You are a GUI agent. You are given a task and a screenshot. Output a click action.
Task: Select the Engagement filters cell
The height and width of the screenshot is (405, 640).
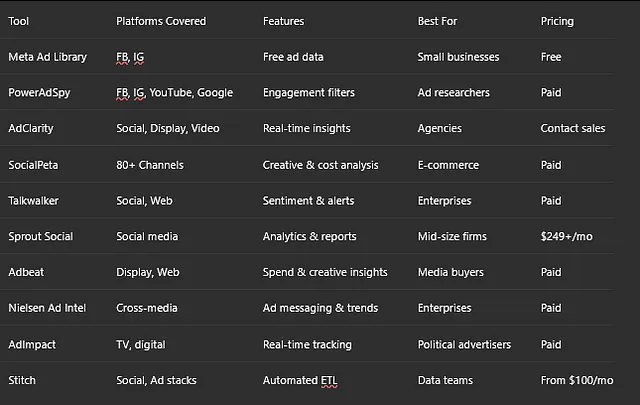click(x=309, y=93)
